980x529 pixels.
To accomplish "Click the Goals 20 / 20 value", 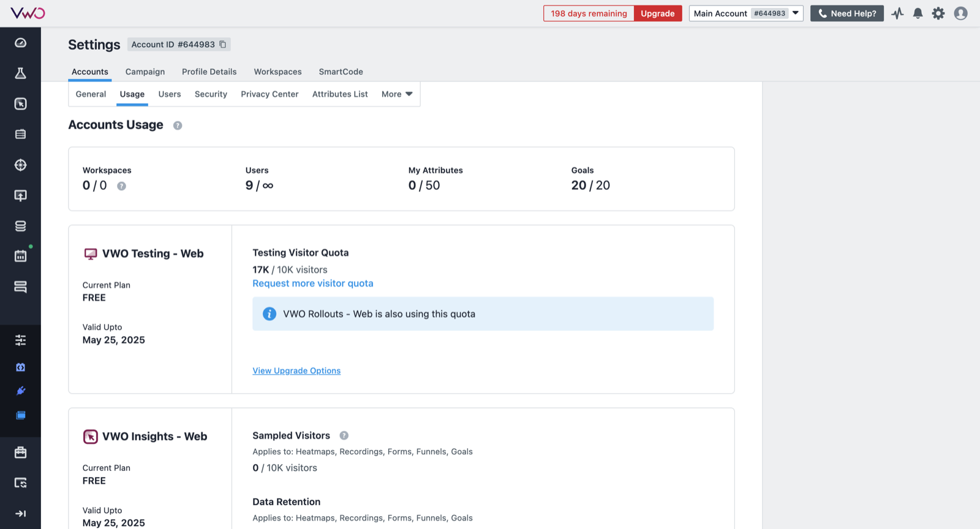I will coord(590,186).
